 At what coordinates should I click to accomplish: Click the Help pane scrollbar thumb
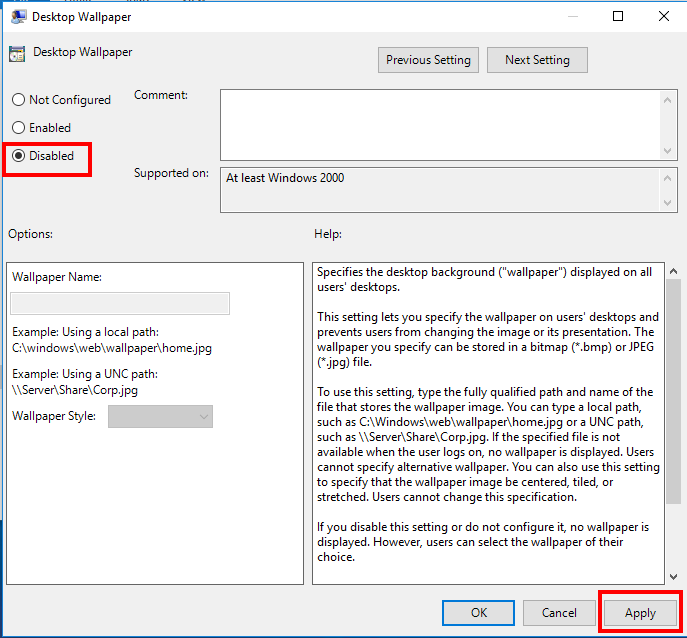(673, 391)
